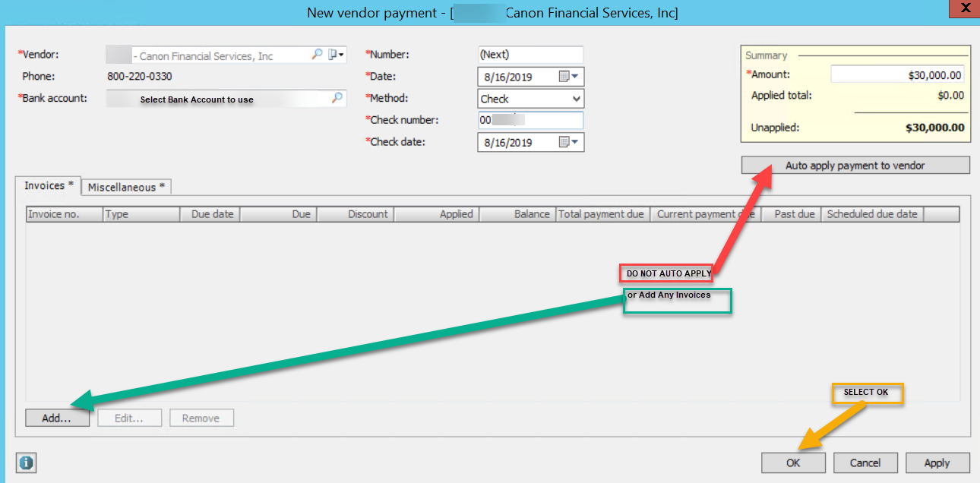
Task: Confirm the payment with OK
Action: 793,462
